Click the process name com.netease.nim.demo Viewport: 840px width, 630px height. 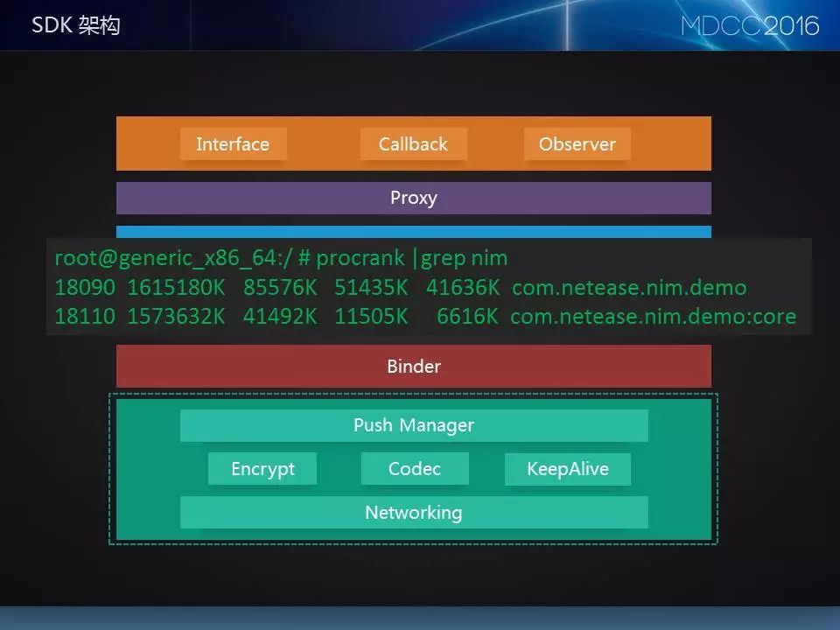coord(629,288)
